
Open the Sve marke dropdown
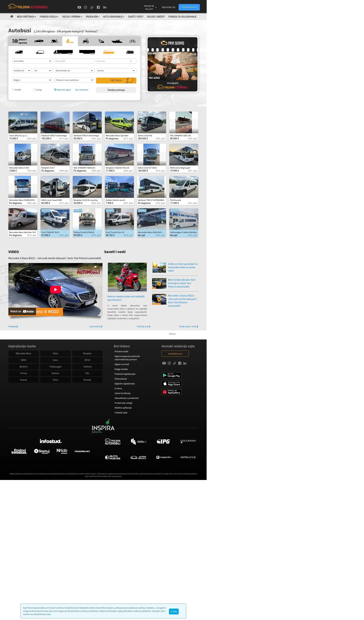pos(33,61)
